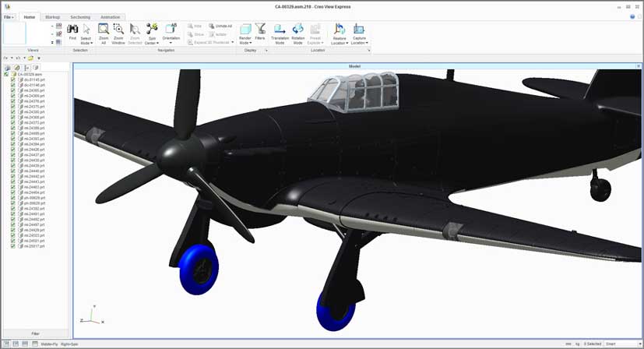Activate the Zoom Window tool
Image resolution: width=644 pixels, height=349 pixels.
[118, 33]
